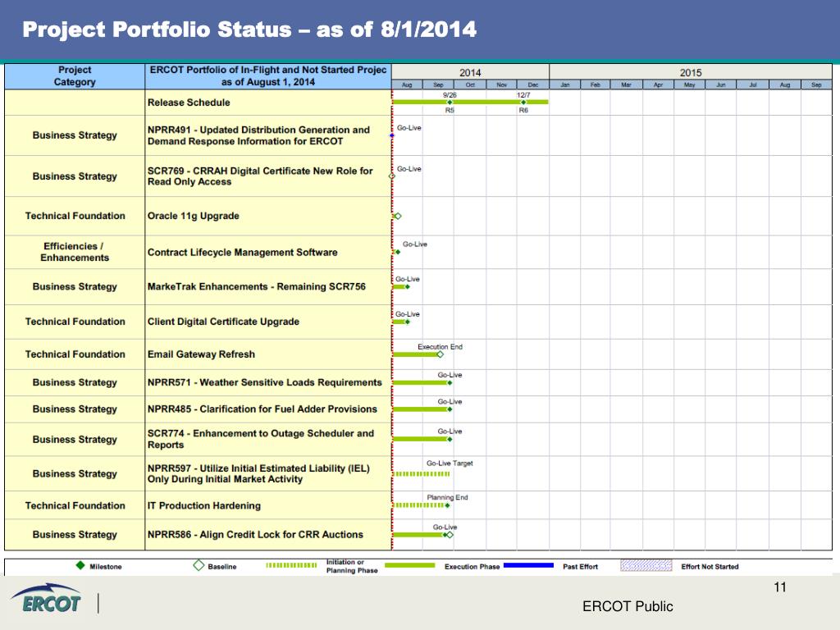Click the R5 9/26 release milestone
This screenshot has height=630, width=840.
[450, 103]
